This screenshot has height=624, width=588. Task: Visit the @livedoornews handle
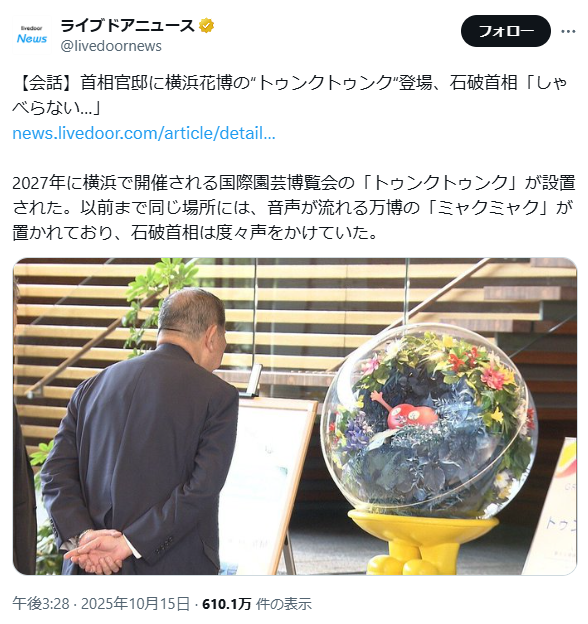pos(111,46)
